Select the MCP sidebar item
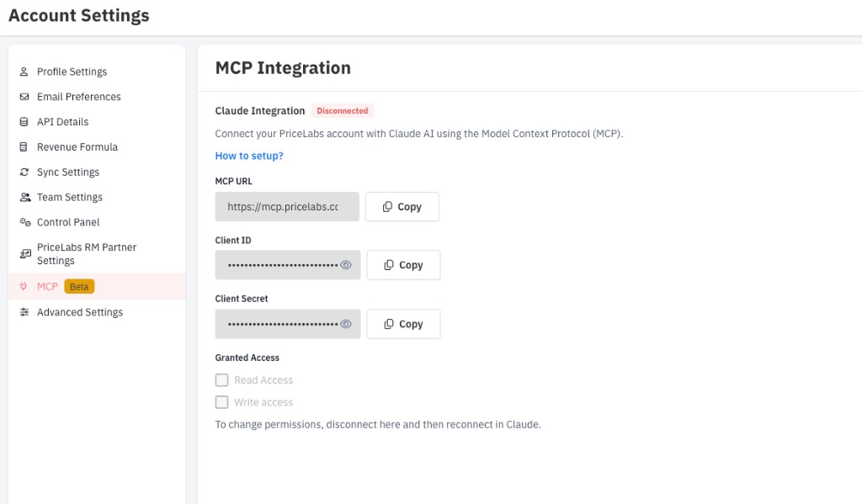 click(x=97, y=286)
